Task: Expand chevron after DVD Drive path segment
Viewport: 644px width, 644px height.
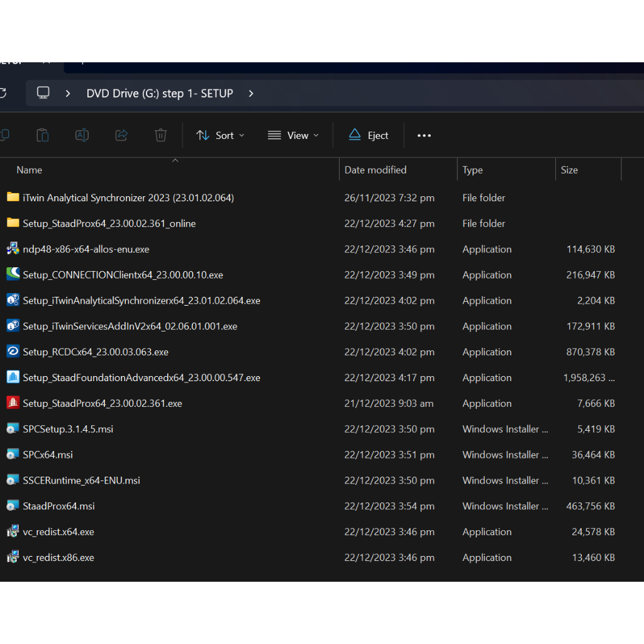Action: [x=251, y=93]
